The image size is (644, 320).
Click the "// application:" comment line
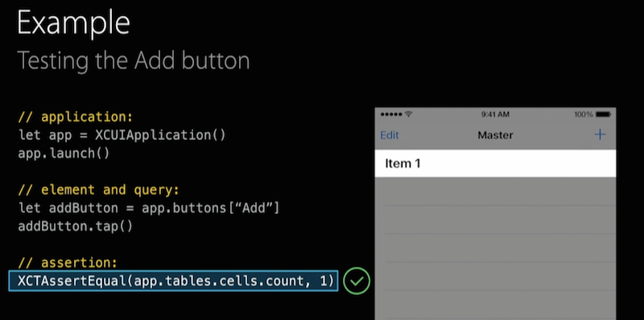76,117
